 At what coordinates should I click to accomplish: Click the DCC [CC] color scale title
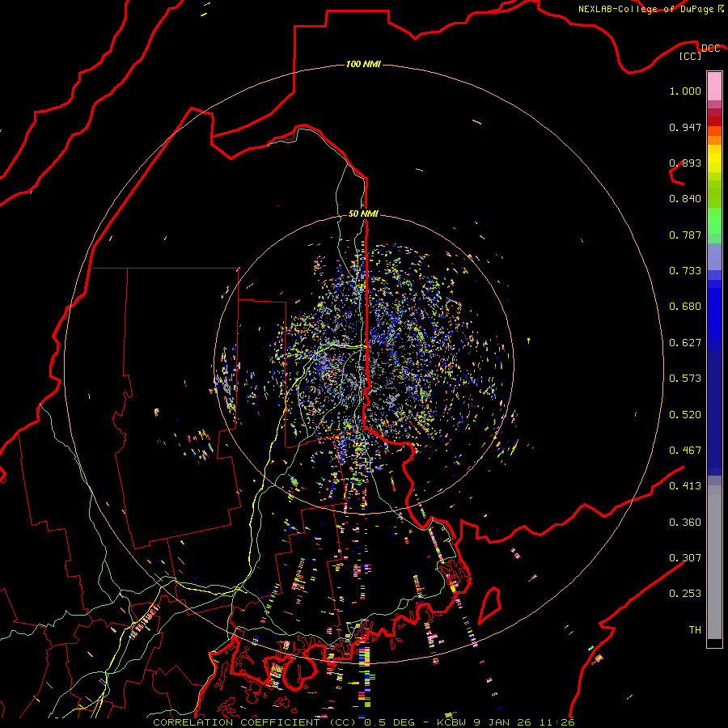click(699, 52)
